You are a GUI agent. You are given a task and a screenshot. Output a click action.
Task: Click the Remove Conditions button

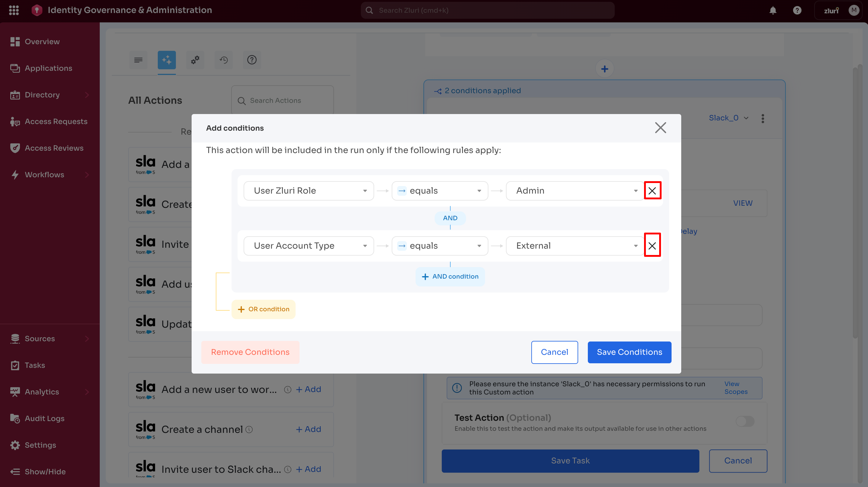point(250,352)
